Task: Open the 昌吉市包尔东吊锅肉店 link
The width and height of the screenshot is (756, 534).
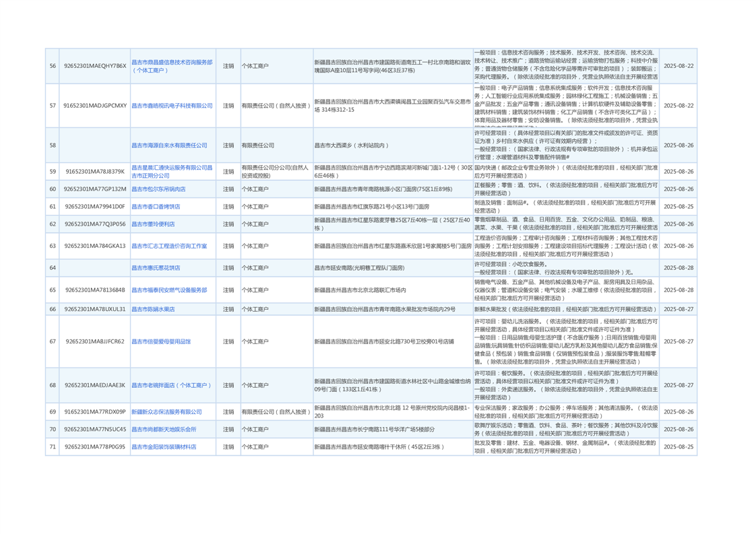Action: (158, 189)
